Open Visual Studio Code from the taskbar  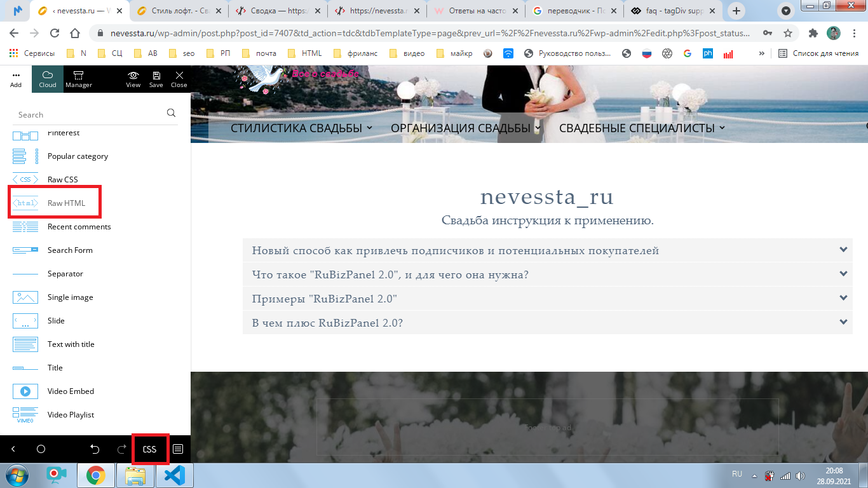pos(175,475)
